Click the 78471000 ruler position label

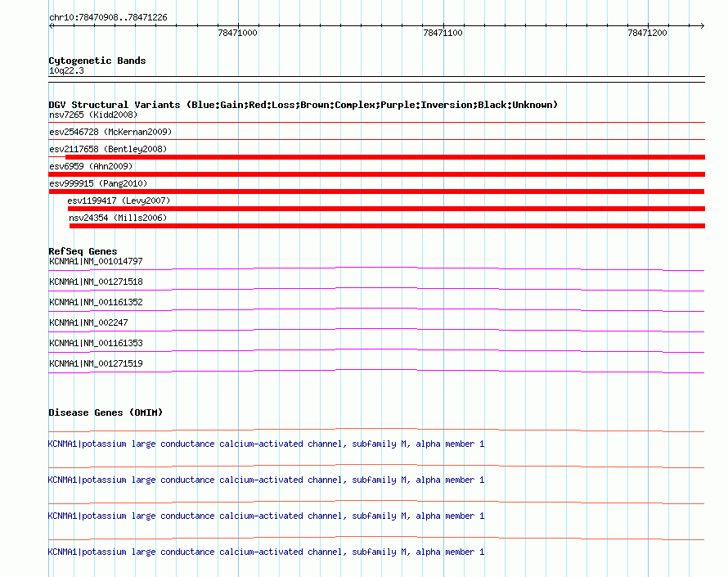click(237, 33)
